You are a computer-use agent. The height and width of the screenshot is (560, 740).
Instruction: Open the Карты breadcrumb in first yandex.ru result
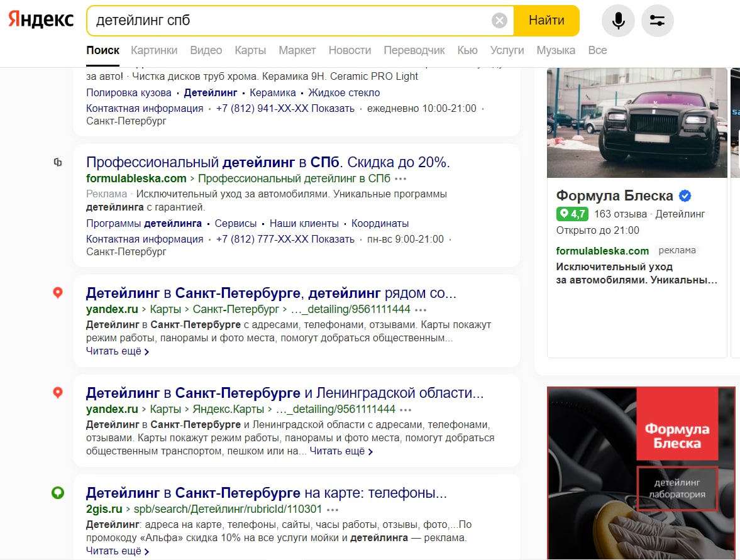[x=165, y=309]
